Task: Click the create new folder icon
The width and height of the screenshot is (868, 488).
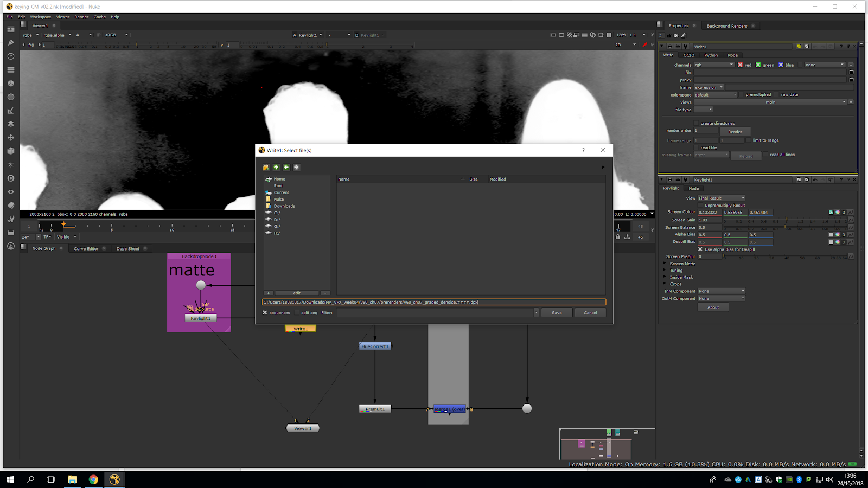Action: pos(266,168)
